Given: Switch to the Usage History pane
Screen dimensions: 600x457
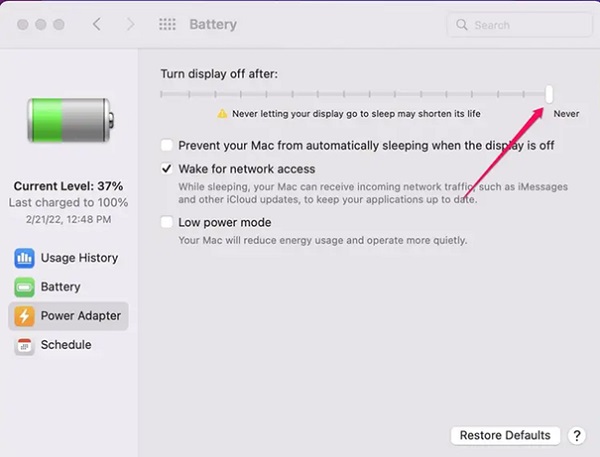Looking at the screenshot, I should pos(79,258).
